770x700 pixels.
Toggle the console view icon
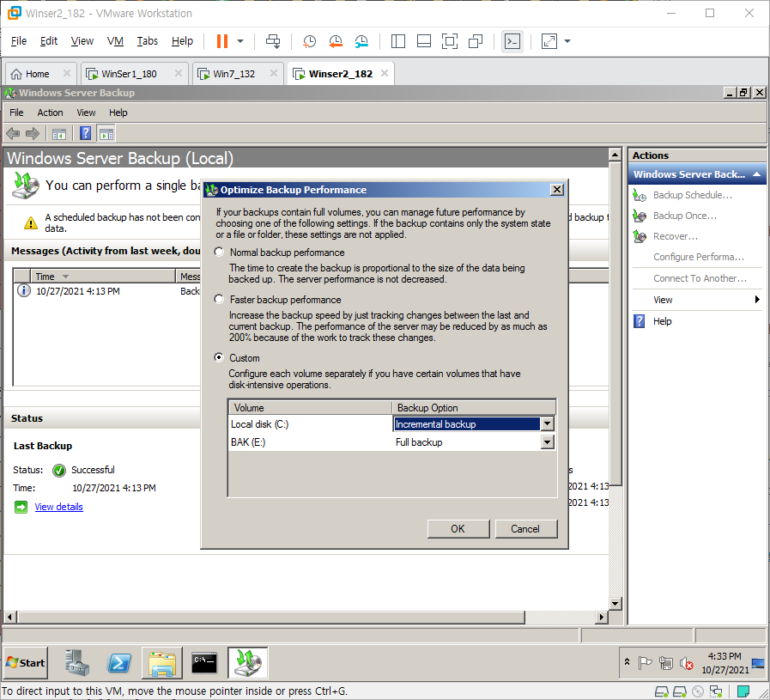[512, 41]
